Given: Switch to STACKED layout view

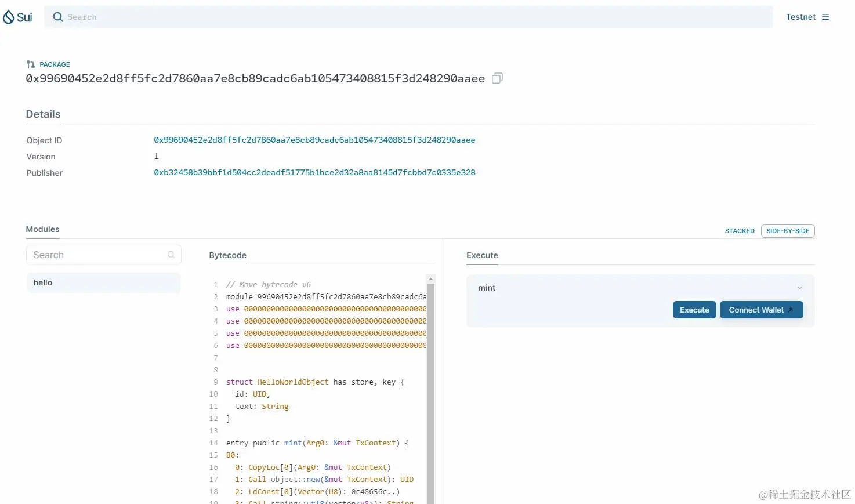Looking at the screenshot, I should (x=740, y=231).
